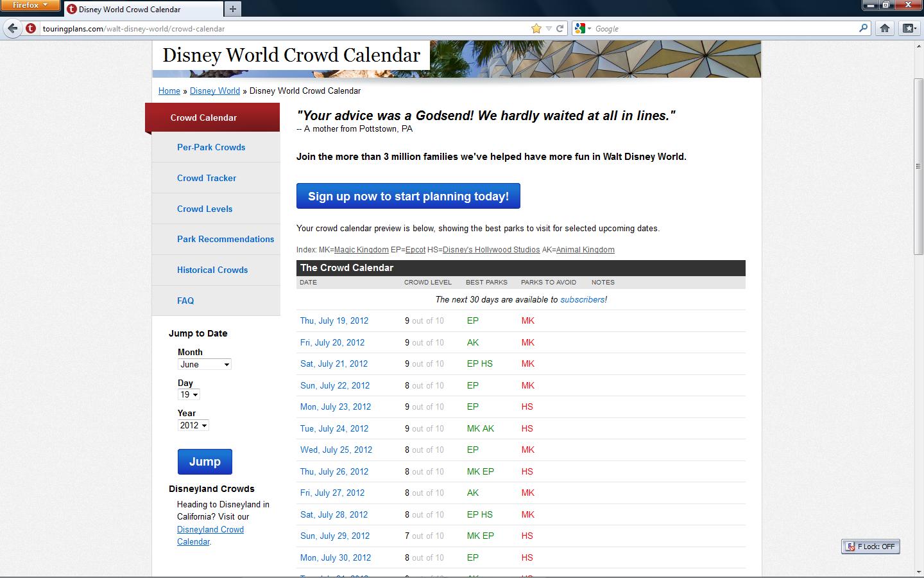Open the bookmarks menu toolbar icon
Screen dimensions: 924x578
(908, 28)
